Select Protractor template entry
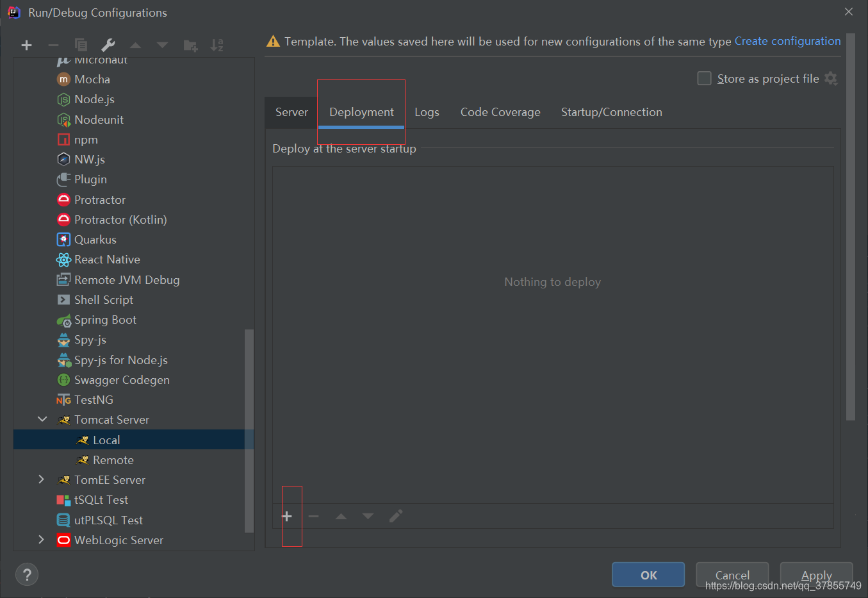868x598 pixels. (133, 199)
